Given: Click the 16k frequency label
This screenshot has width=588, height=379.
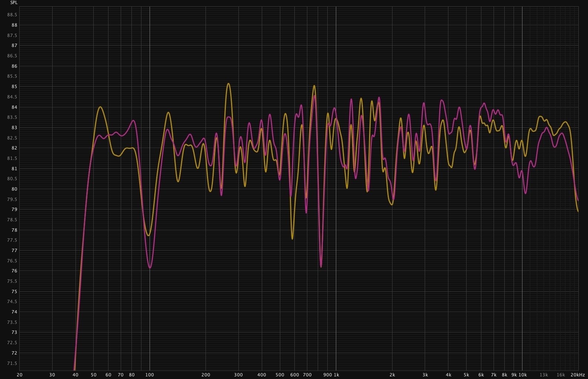Looking at the screenshot, I should [561, 375].
